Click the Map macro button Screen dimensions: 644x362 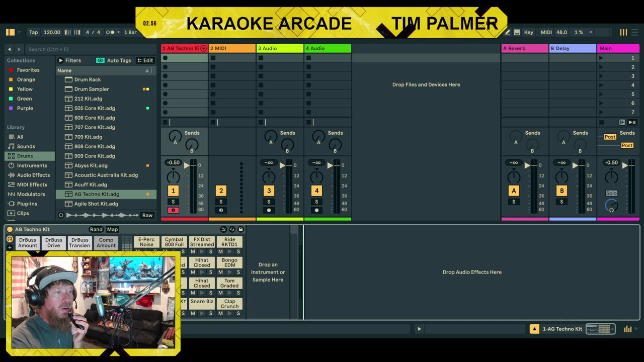point(112,229)
